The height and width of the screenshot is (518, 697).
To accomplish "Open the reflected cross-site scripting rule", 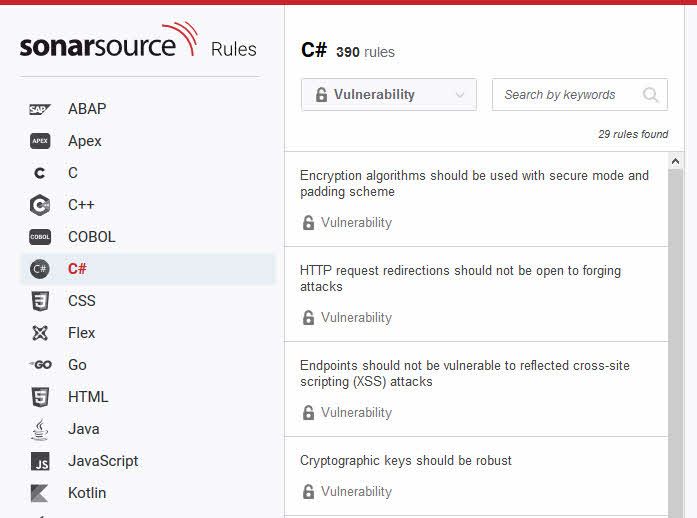I will tap(476, 389).
